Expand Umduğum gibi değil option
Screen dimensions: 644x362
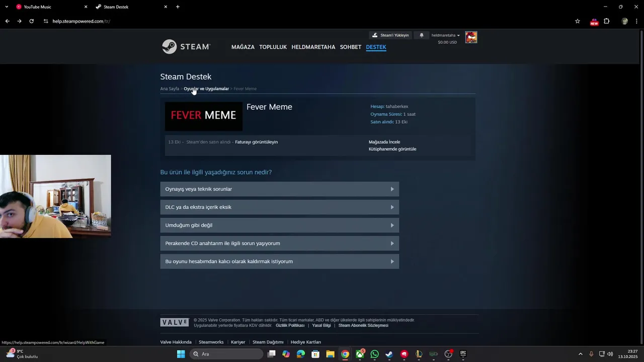click(x=280, y=225)
